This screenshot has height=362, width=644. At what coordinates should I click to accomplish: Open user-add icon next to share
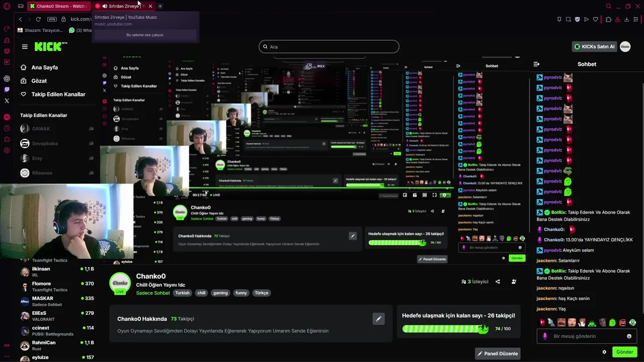[514, 282]
